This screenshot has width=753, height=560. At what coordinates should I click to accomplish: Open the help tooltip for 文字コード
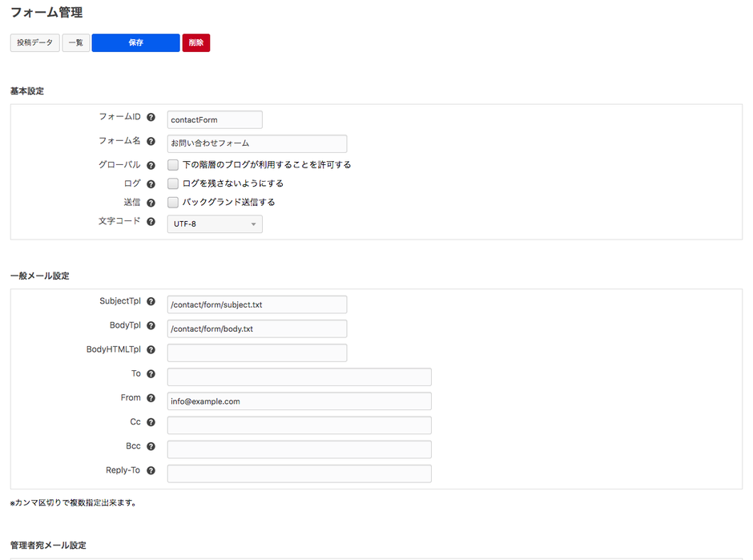click(x=151, y=222)
